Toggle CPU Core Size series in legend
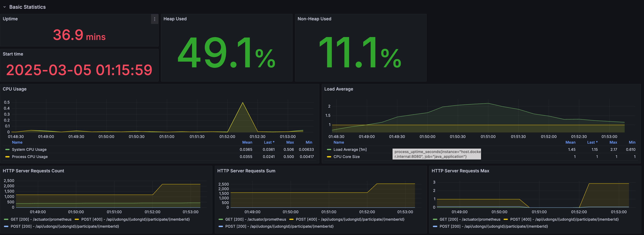This screenshot has height=235, width=644. click(346, 157)
